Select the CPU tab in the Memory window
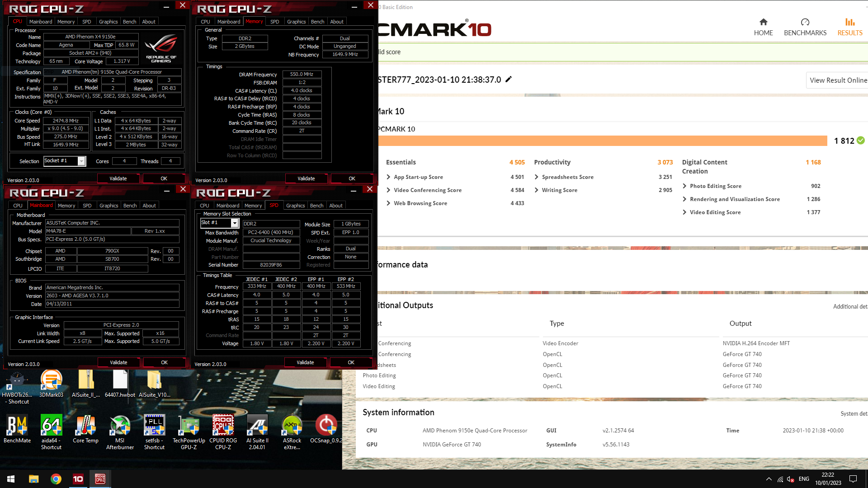The width and height of the screenshot is (868, 488). pyautogui.click(x=205, y=22)
